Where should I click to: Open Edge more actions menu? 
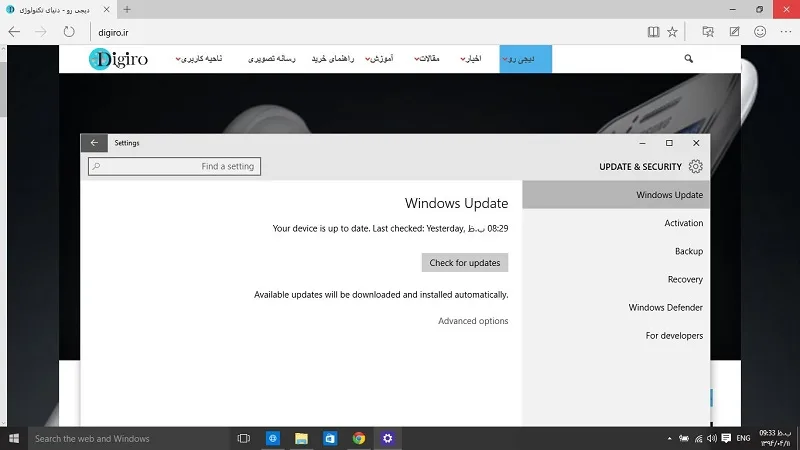pos(786,32)
